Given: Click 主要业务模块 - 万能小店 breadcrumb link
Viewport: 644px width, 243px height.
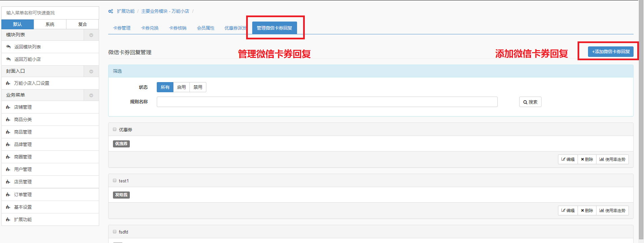Looking at the screenshot, I should 165,11.
